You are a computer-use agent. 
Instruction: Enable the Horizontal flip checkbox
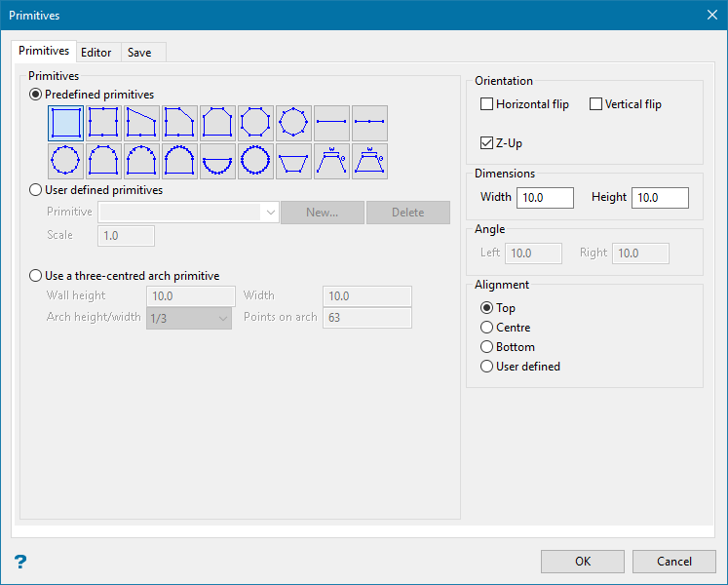tap(487, 104)
